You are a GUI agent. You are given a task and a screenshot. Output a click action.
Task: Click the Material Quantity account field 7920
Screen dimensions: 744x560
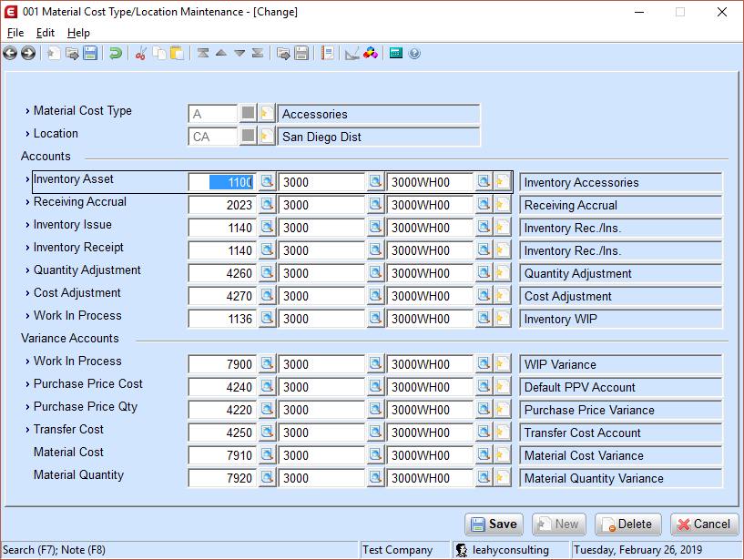pyautogui.click(x=222, y=478)
